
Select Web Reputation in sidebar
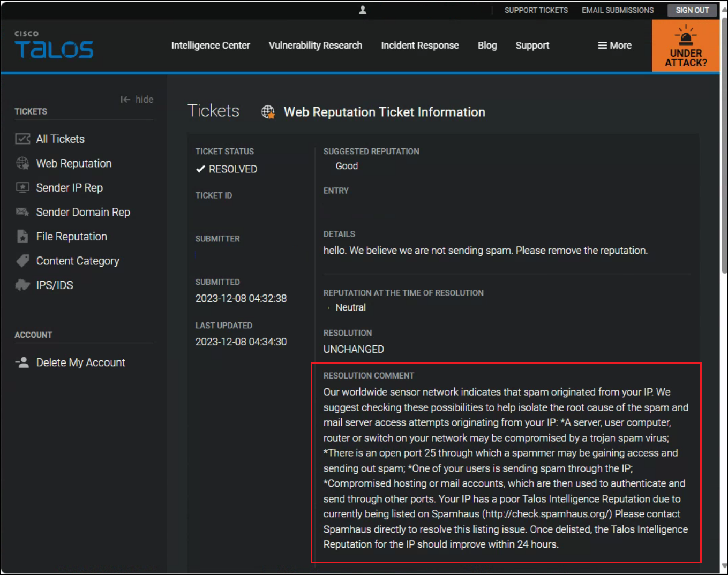74,163
